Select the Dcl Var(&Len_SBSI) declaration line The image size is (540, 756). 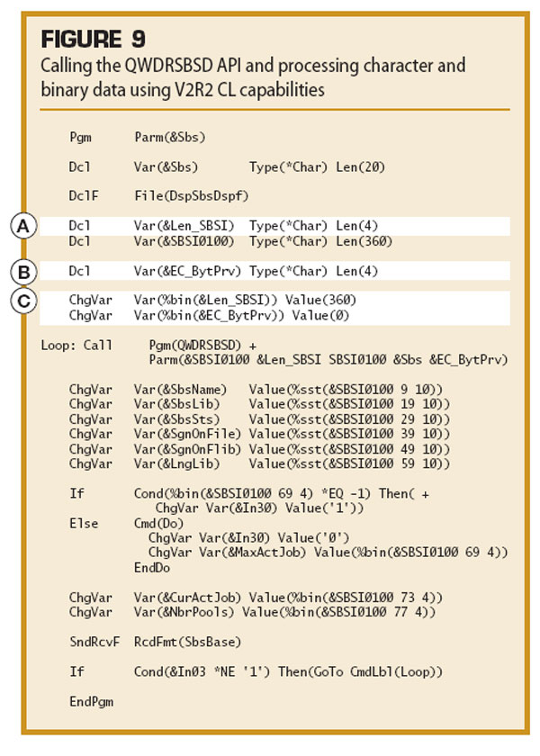[224, 226]
